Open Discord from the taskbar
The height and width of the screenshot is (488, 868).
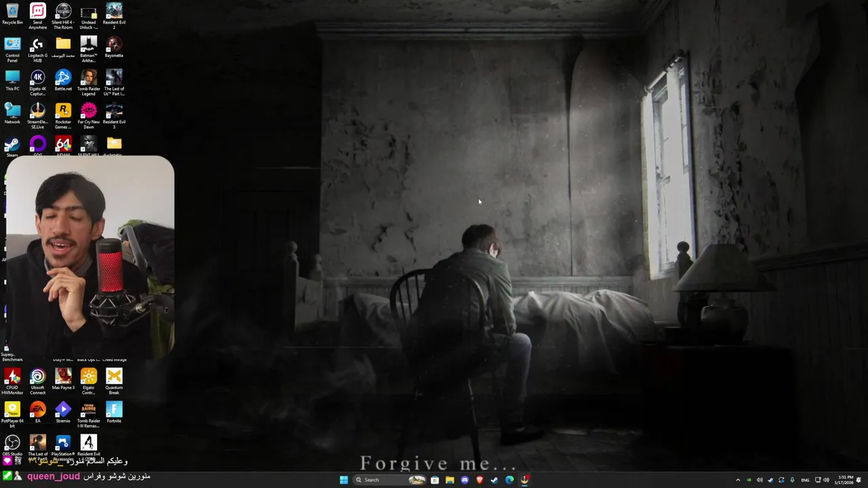tap(465, 480)
